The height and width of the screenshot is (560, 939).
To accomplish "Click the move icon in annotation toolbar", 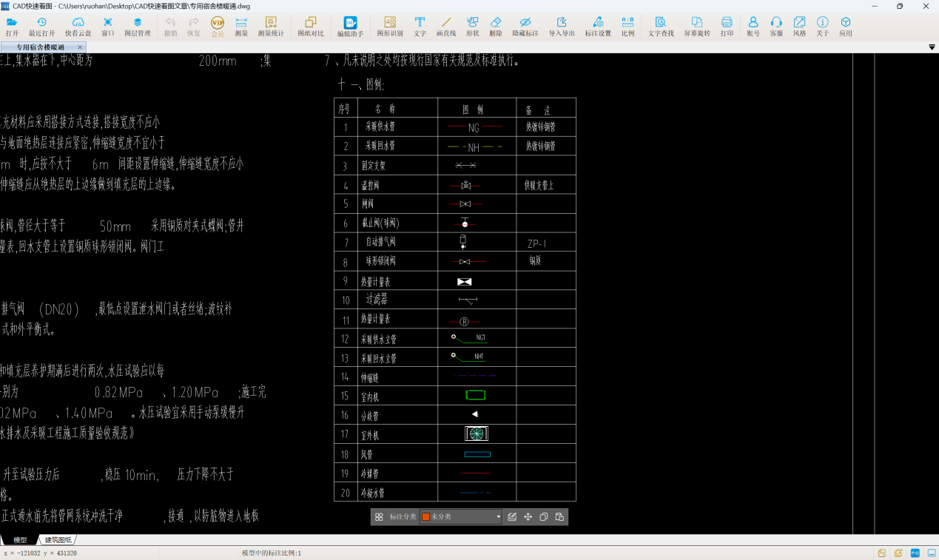I will tap(528, 517).
